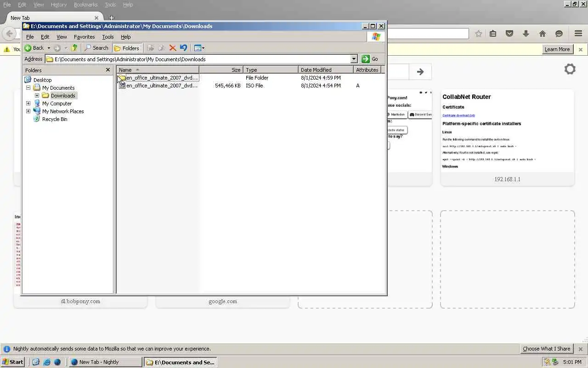
Task: Open the Back history dropdown arrow
Action: [49, 48]
